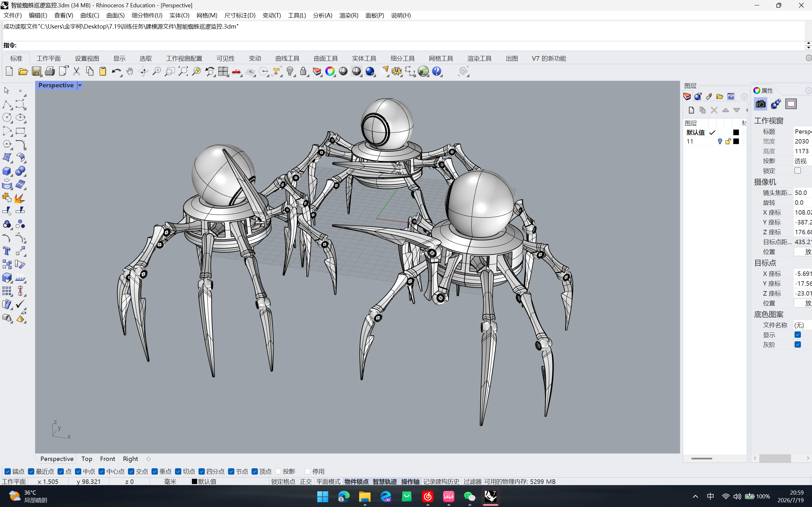The width and height of the screenshot is (812, 507).
Task: Toggle 记录建构历史 in status bar
Action: coord(441,482)
